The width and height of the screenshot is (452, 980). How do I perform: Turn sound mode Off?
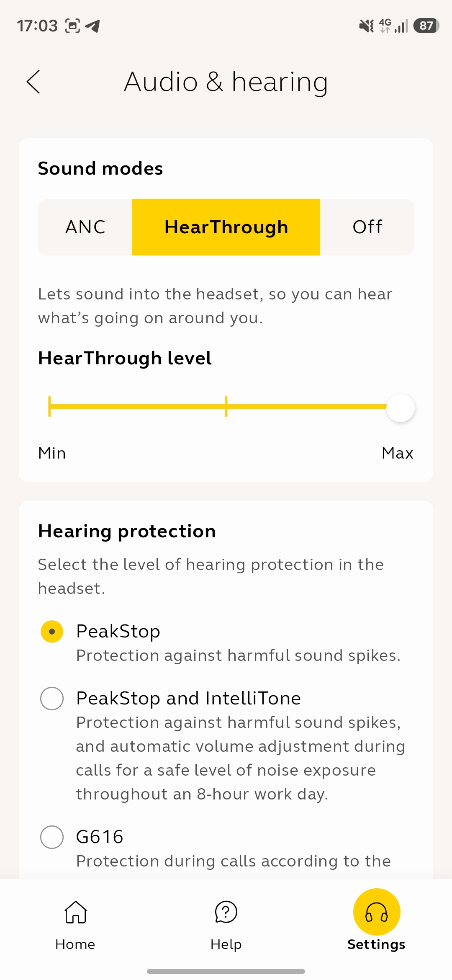(367, 227)
